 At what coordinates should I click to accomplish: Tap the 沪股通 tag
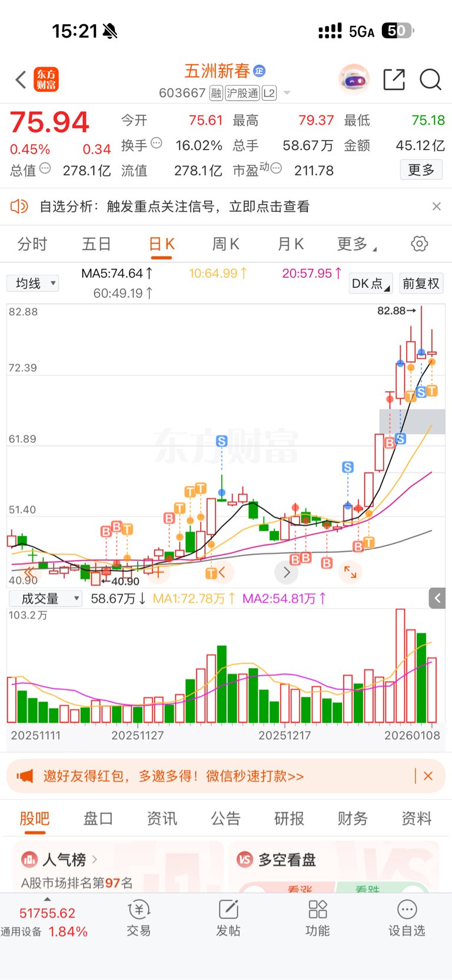(x=242, y=93)
